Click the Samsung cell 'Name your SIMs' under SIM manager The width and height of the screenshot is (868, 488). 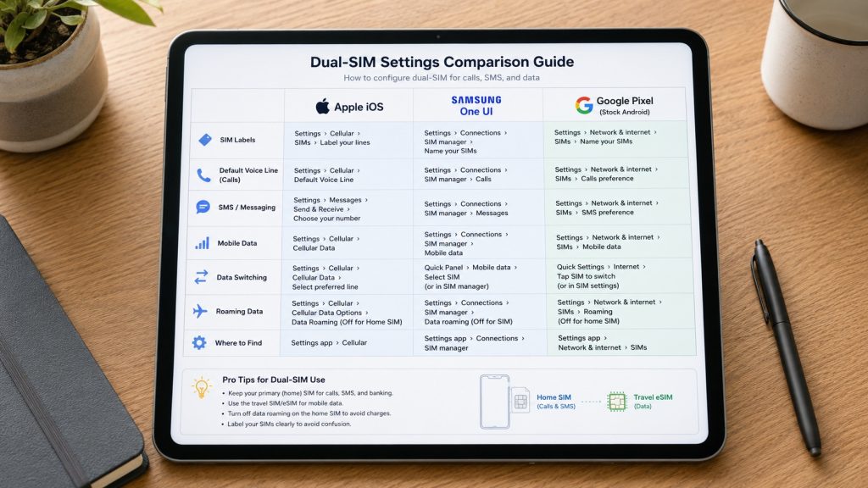pos(450,151)
